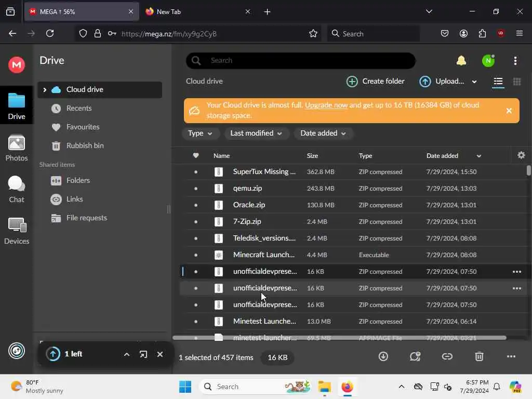Open the Upload options dropdown arrow
This screenshot has width=532, height=399.
pos(474,82)
